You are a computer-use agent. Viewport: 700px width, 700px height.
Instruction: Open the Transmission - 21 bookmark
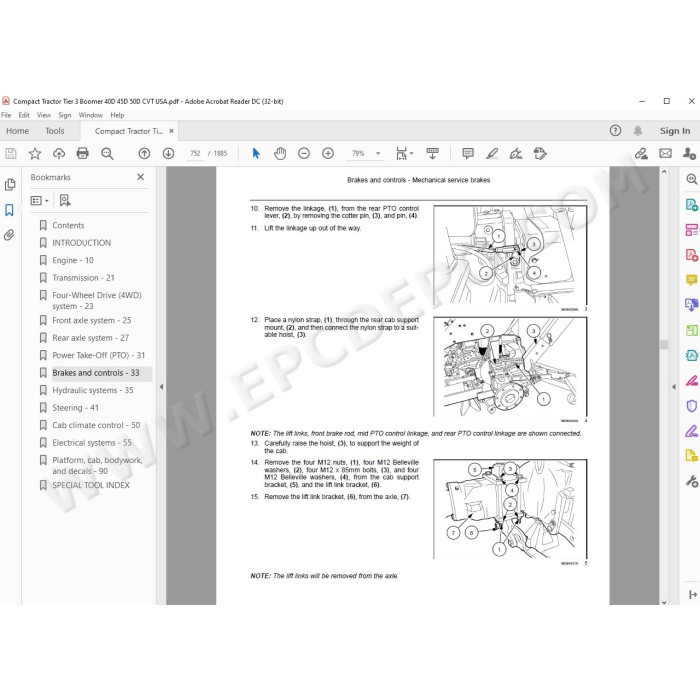83,278
